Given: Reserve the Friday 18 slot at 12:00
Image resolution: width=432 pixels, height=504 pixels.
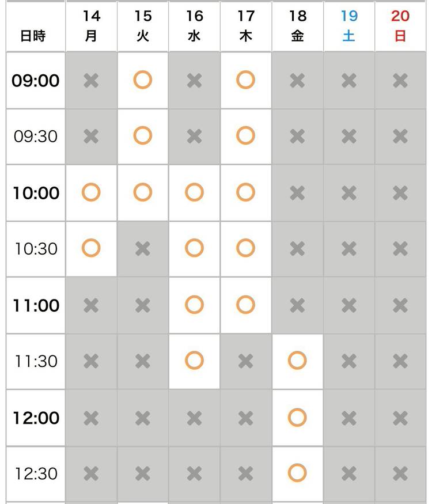Looking at the screenshot, I should [297, 417].
